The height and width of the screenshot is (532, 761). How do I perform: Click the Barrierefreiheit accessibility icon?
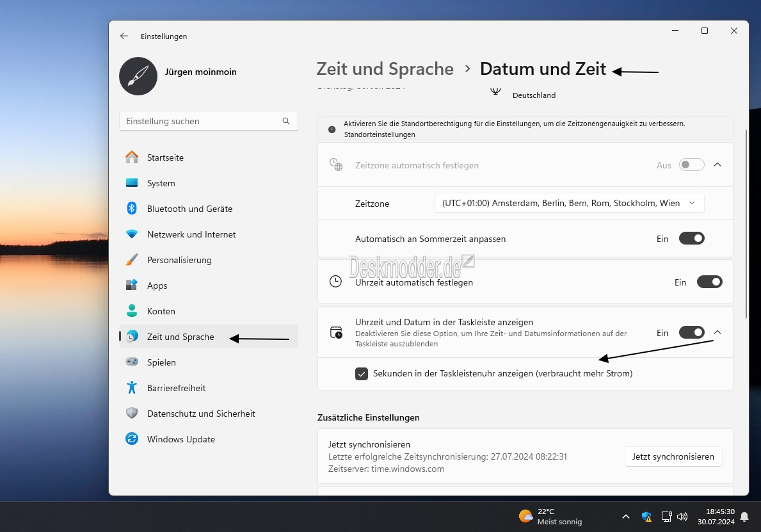(x=131, y=387)
